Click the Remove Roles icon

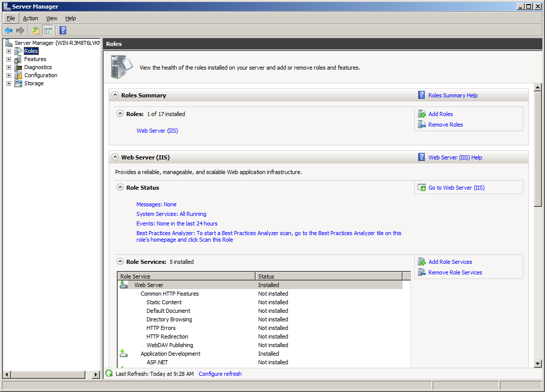pyautogui.click(x=422, y=125)
